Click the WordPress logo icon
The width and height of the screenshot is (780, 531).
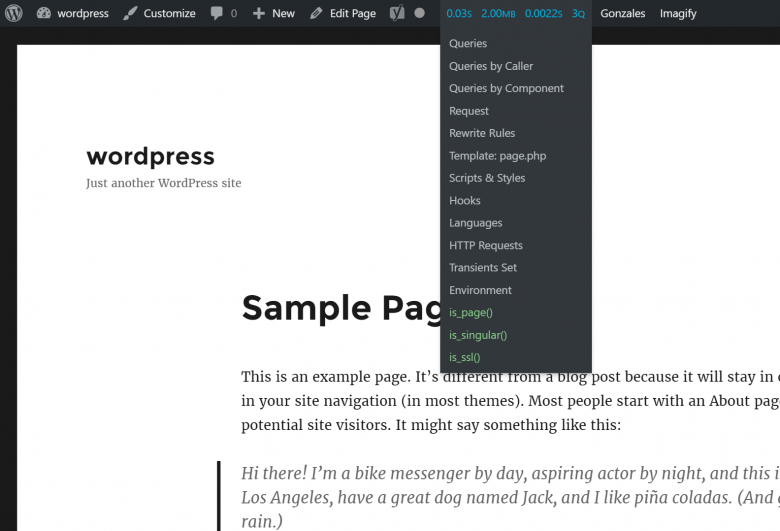coord(14,14)
